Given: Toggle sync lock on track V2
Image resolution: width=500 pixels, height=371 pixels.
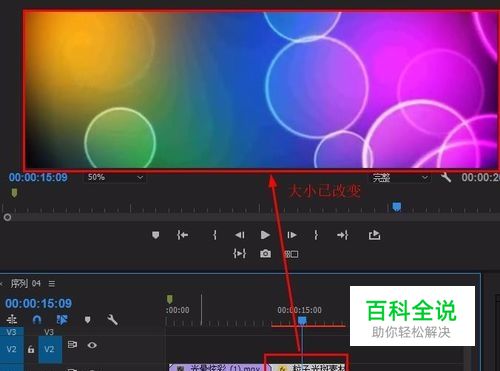Looking at the screenshot, I should tap(72, 345).
